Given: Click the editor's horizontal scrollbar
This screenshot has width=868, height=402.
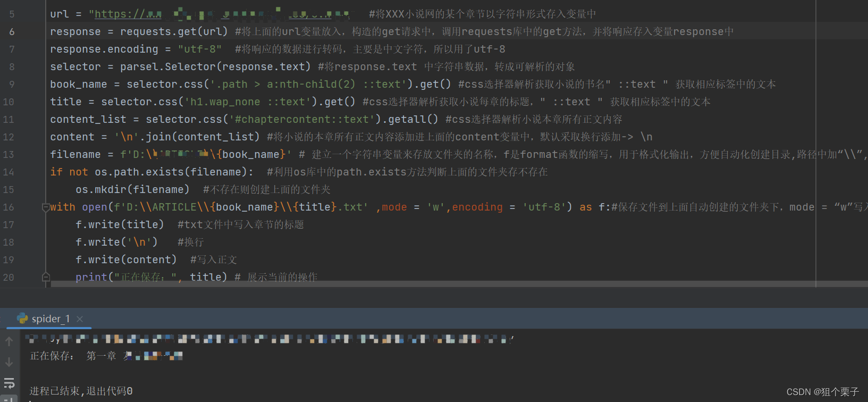Looking at the screenshot, I should (460, 284).
